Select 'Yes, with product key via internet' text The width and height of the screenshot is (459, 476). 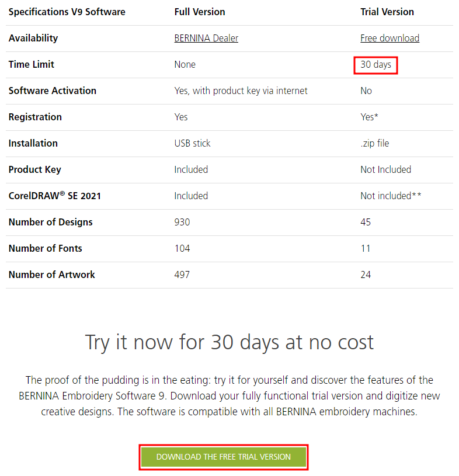pos(241,91)
